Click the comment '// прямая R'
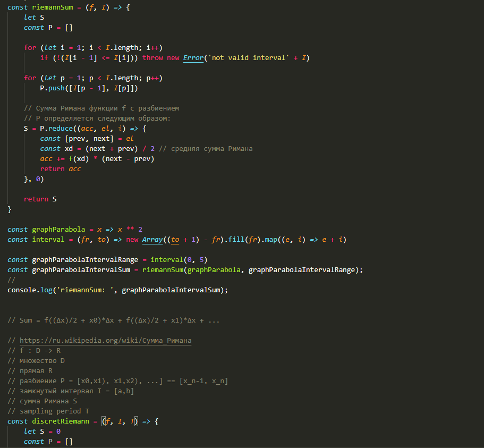Screen dimensions: 484x448 pyautogui.click(x=30, y=371)
